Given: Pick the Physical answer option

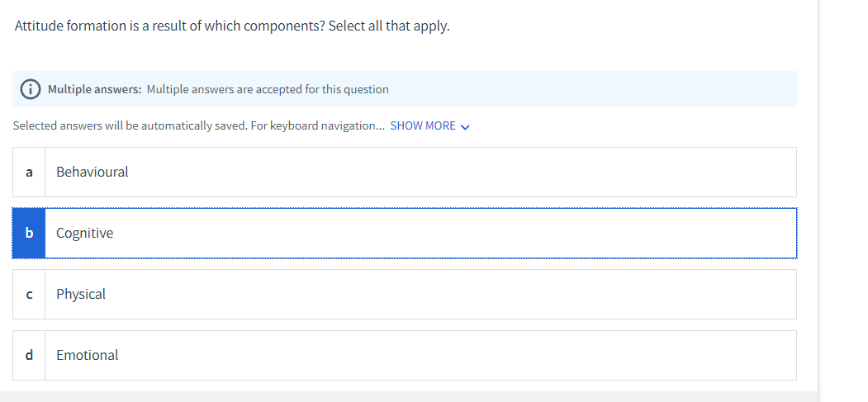Looking at the screenshot, I should [x=81, y=295].
